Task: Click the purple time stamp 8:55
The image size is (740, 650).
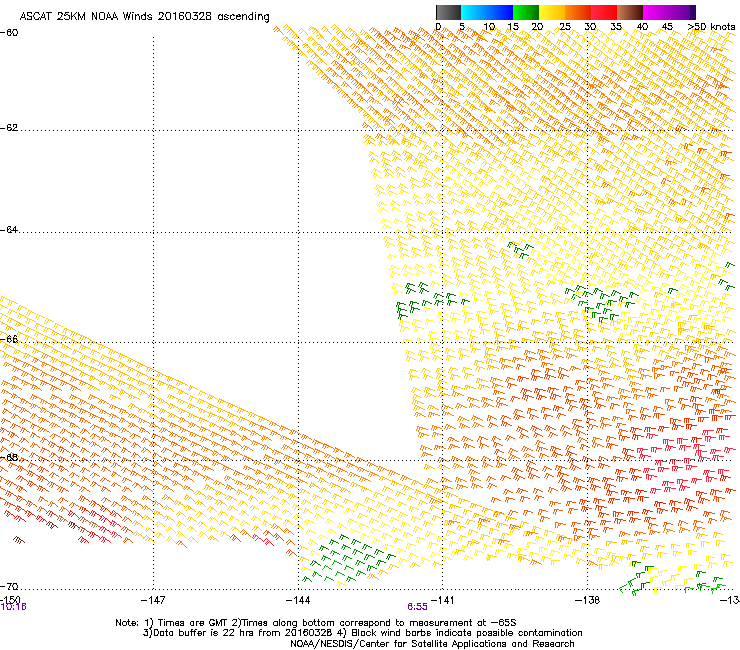Action: click(417, 607)
